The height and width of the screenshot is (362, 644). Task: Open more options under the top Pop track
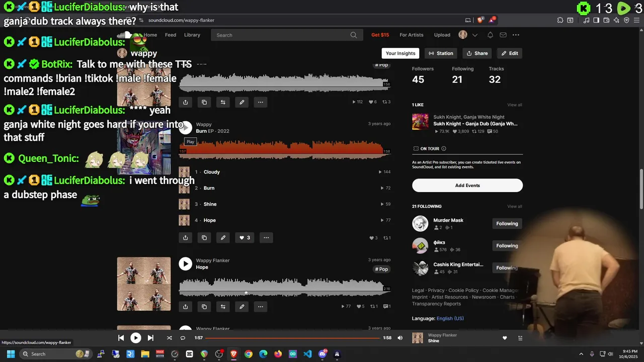(x=261, y=102)
